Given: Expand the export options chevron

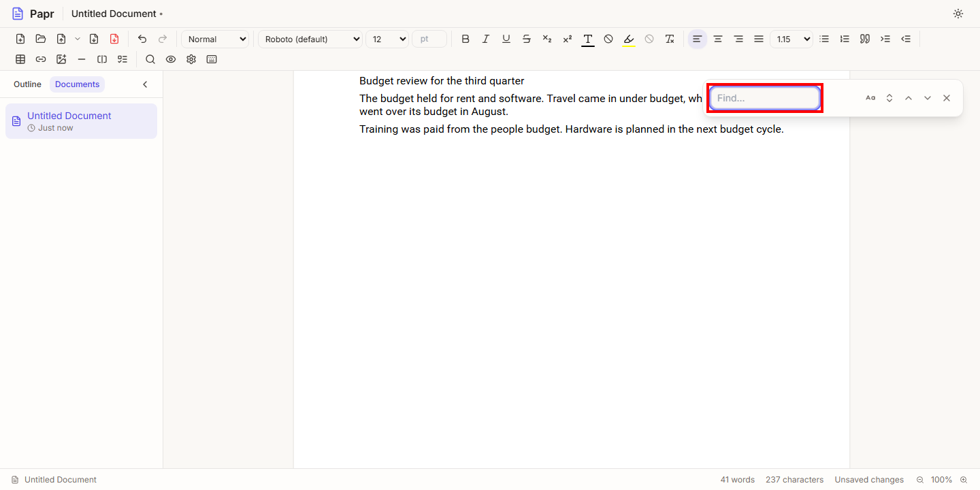Looking at the screenshot, I should tap(78, 39).
